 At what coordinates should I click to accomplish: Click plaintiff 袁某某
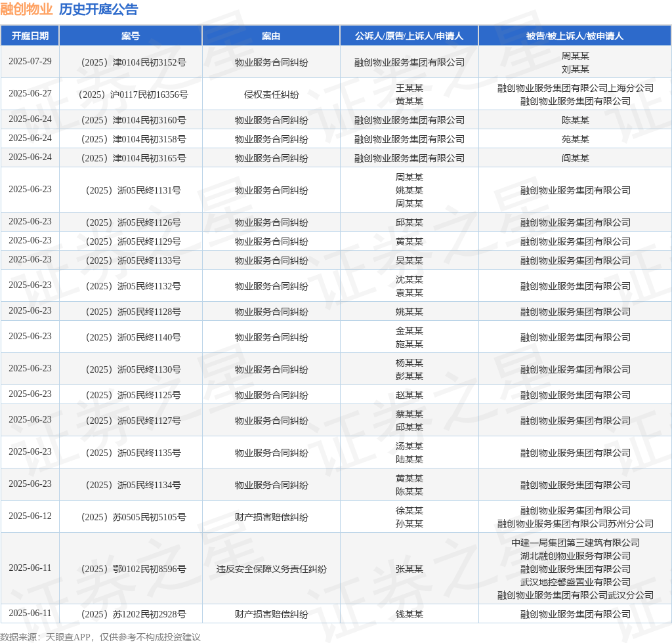click(409, 293)
